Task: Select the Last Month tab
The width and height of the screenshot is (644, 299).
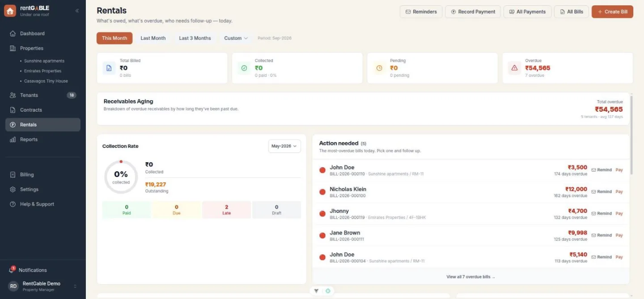Action: pyautogui.click(x=153, y=38)
